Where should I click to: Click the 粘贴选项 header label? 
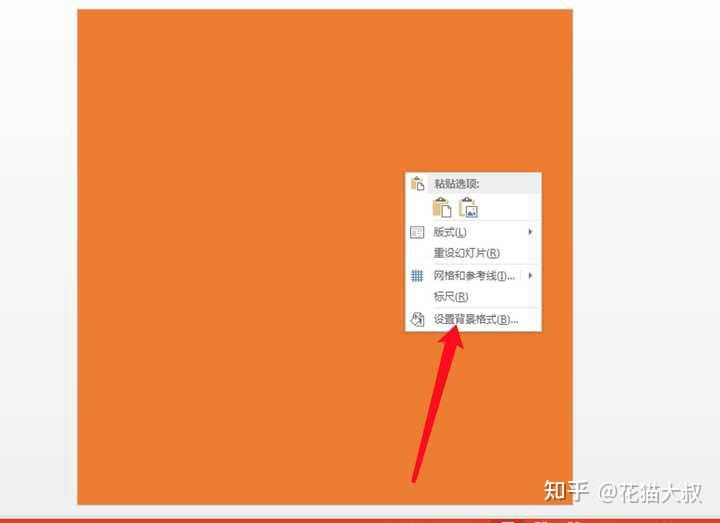click(456, 184)
